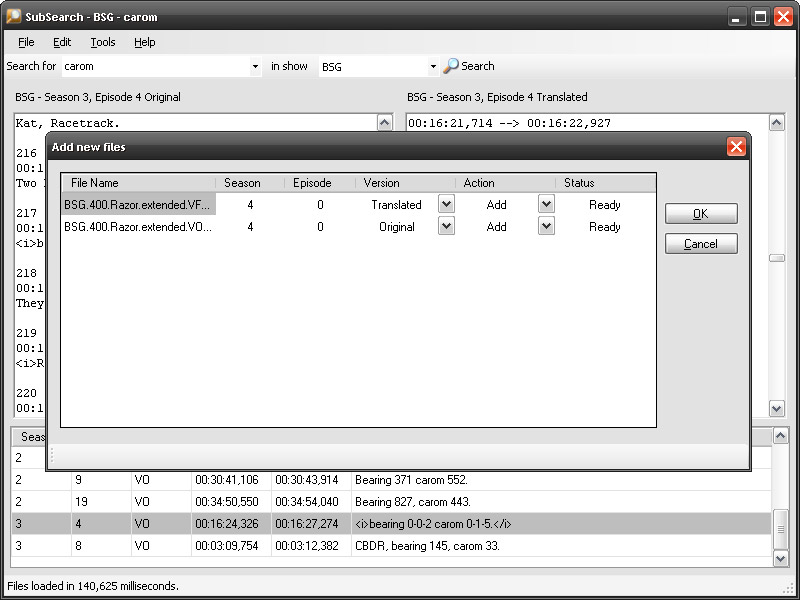Open the Help menu

(145, 42)
